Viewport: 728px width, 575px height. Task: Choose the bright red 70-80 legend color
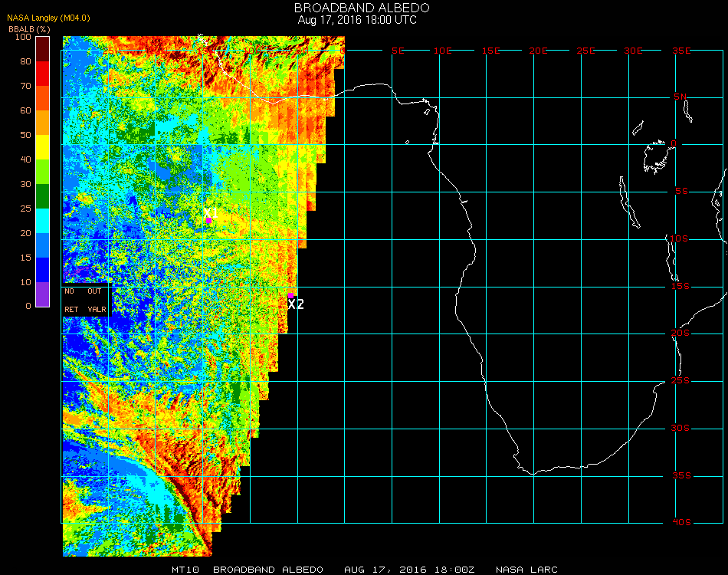point(43,74)
